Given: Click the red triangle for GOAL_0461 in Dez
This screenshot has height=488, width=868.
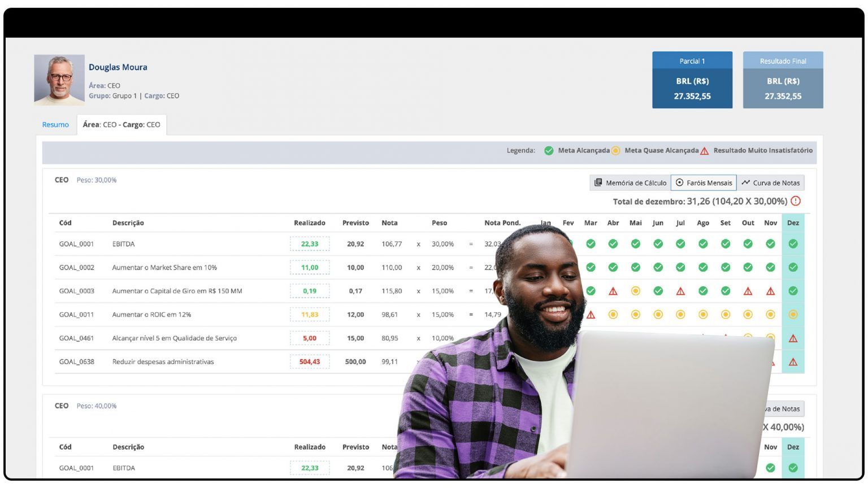Looking at the screenshot, I should (793, 338).
